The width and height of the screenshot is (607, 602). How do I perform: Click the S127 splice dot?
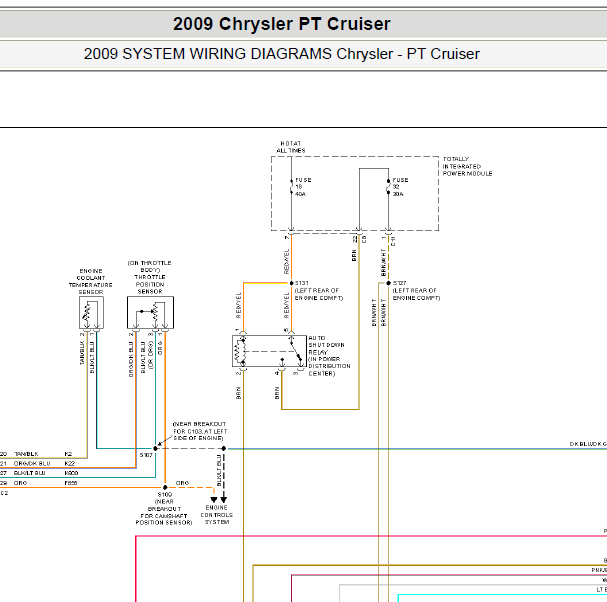click(388, 283)
